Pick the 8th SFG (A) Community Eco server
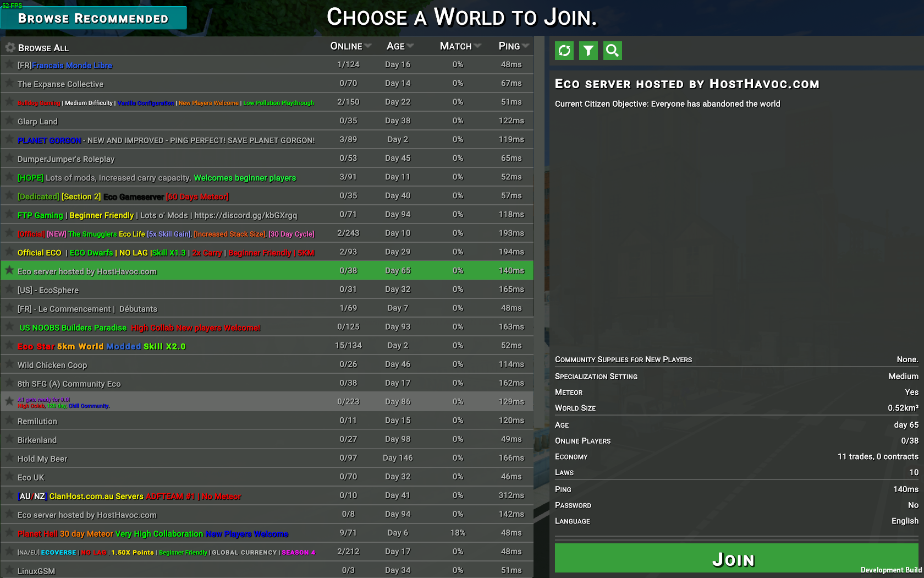924x578 pixels. coord(267,383)
